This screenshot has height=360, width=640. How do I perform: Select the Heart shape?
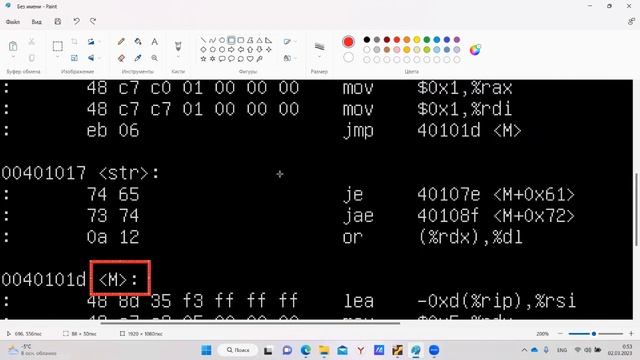click(x=250, y=59)
